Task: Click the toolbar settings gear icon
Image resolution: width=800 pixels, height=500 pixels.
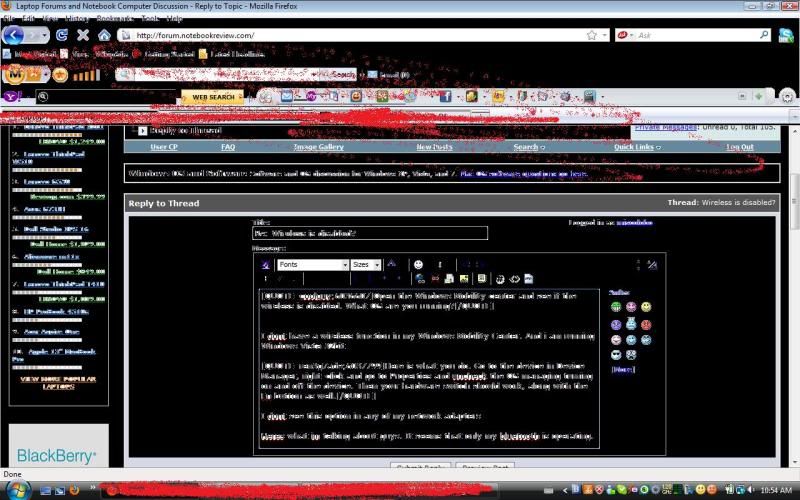Action: point(788,96)
